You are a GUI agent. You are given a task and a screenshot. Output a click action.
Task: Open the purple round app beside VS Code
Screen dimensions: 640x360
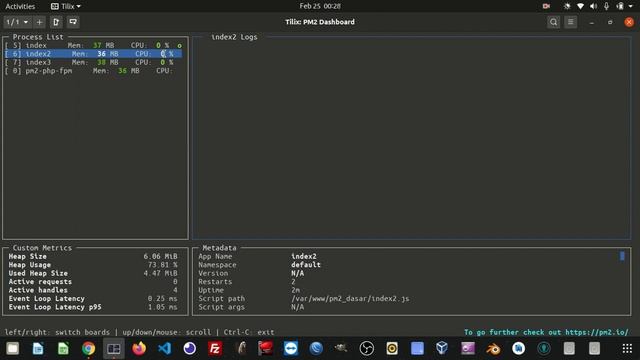pyautogui.click(x=190, y=349)
